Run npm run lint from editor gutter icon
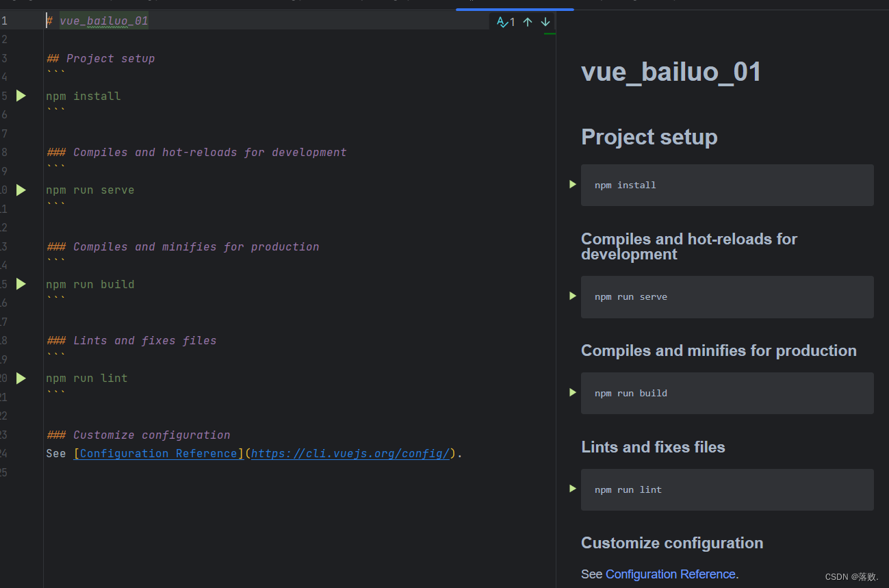Viewport: 889px width, 588px height. click(21, 378)
